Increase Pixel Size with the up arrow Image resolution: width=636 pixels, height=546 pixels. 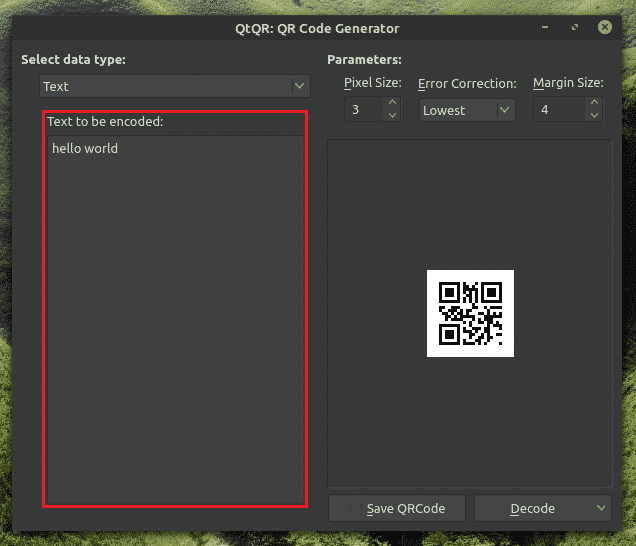pyautogui.click(x=392, y=103)
